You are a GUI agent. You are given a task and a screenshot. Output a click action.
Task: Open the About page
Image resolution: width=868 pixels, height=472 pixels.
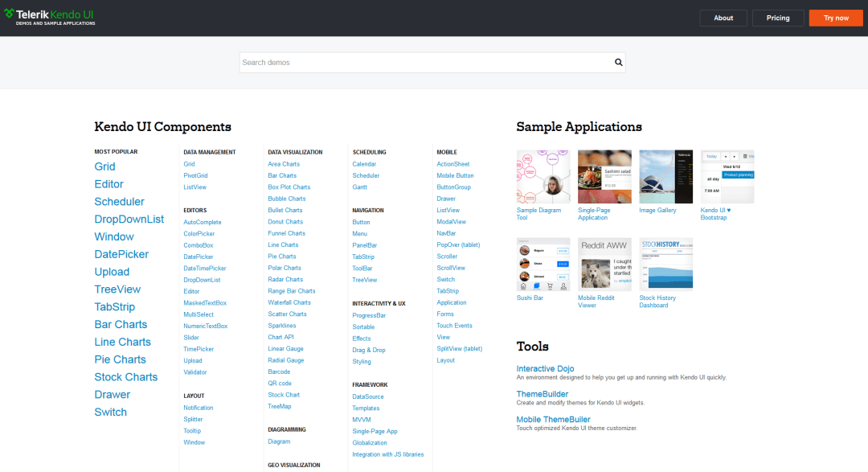click(723, 18)
